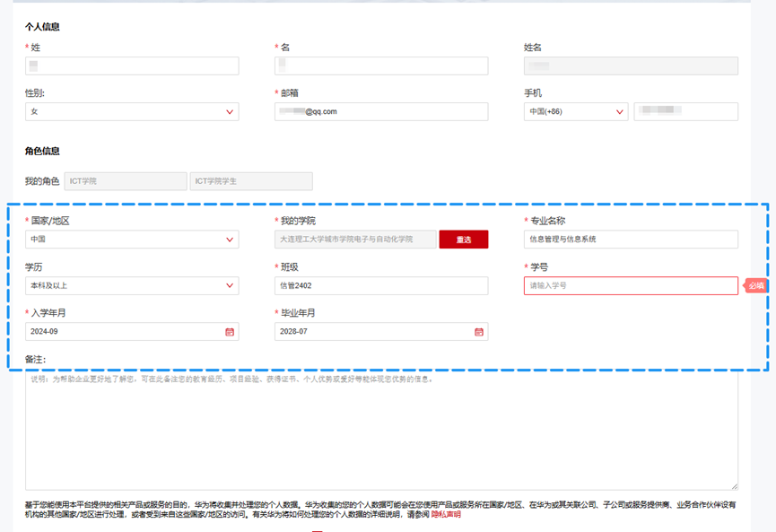This screenshot has height=532, width=776.
Task: Click the textarea resize handle corner
Action: tap(735, 486)
